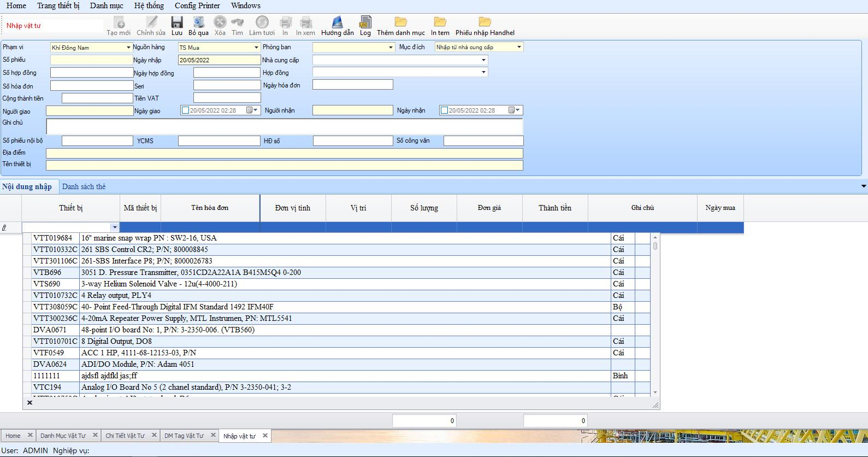Click the Ghi chú text field
The width and height of the screenshot is (868, 457).
(x=284, y=126)
